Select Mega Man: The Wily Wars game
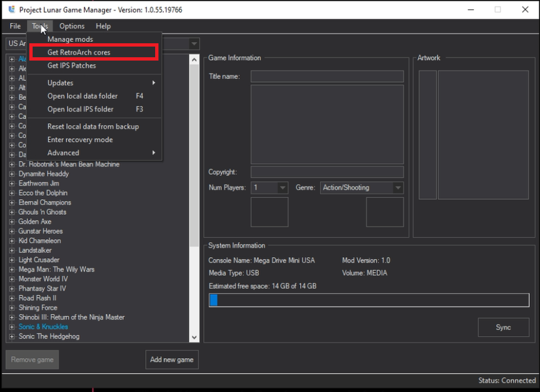540x392 pixels. tap(57, 270)
